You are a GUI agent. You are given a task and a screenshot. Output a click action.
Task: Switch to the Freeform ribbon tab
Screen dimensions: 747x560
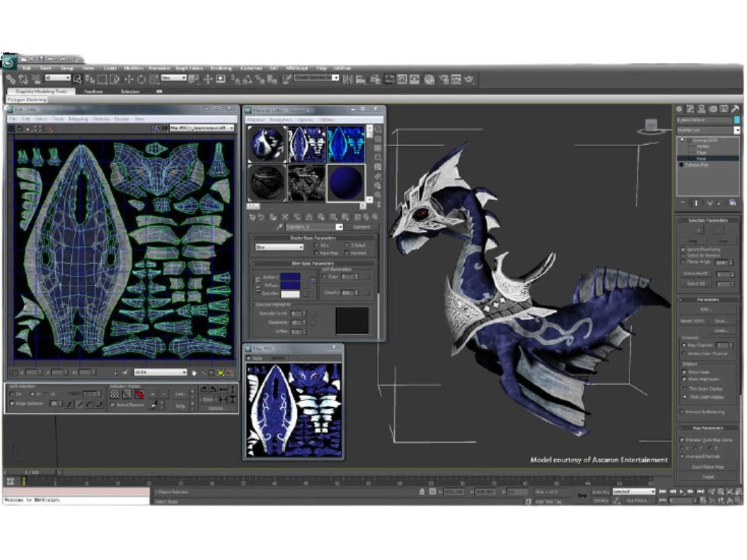[x=93, y=91]
